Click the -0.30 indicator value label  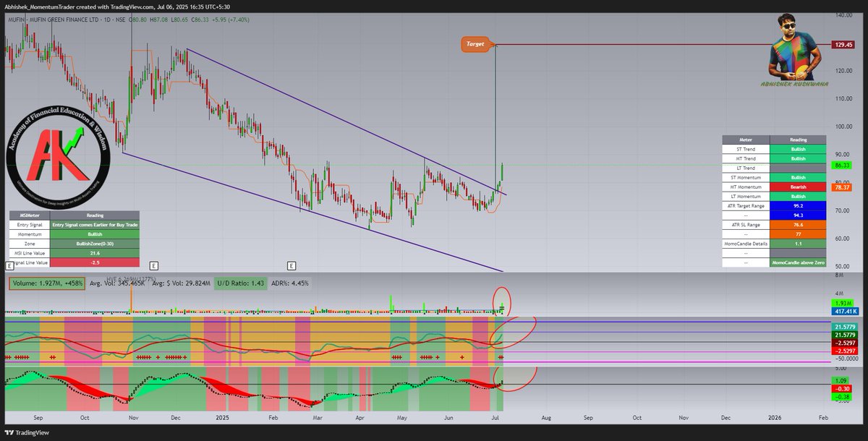coord(841,388)
